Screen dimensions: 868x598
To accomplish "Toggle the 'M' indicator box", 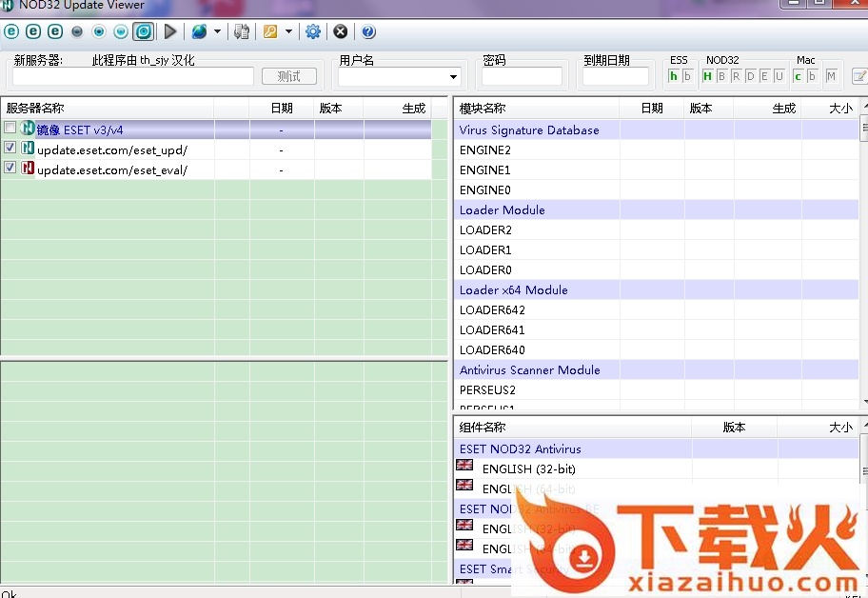I will click(831, 76).
